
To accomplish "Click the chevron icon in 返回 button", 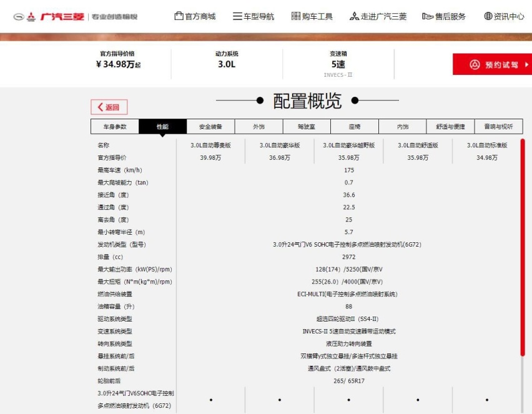I will pos(101,107).
